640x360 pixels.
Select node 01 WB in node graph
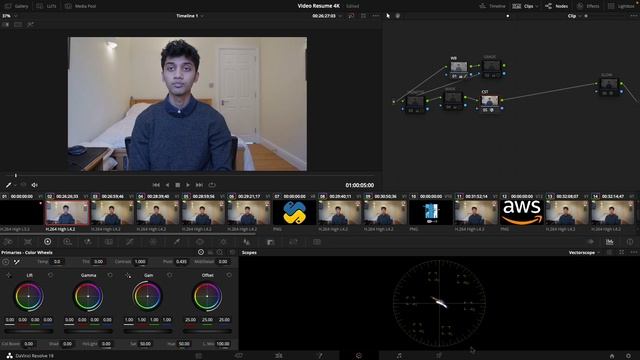point(459,69)
